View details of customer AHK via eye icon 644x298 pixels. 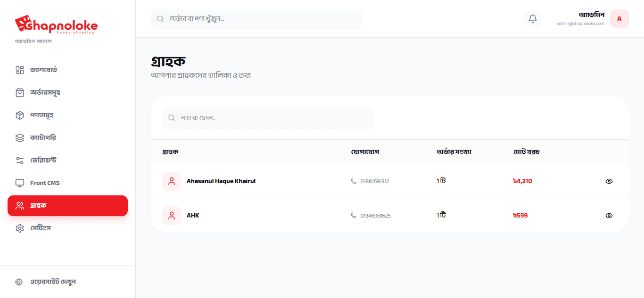(609, 216)
